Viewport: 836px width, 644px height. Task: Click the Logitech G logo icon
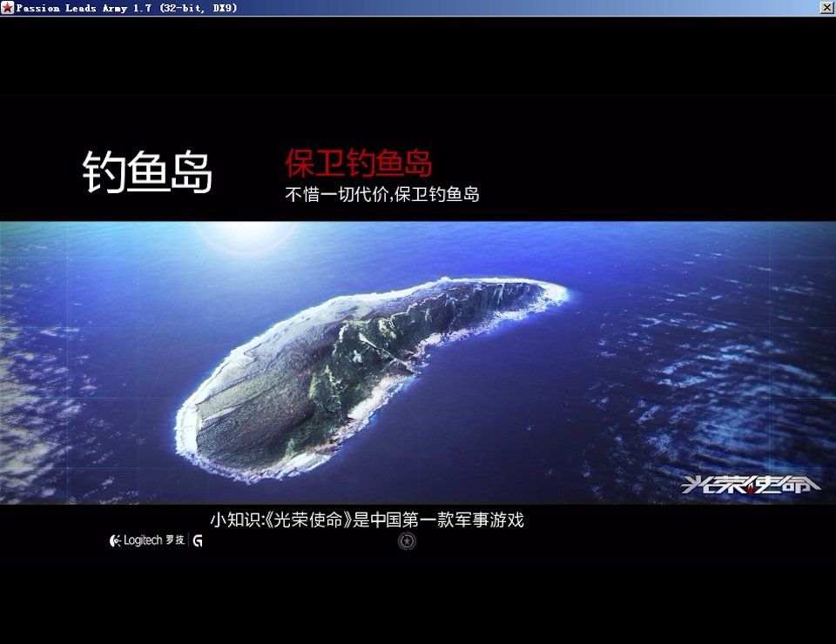pos(198,540)
